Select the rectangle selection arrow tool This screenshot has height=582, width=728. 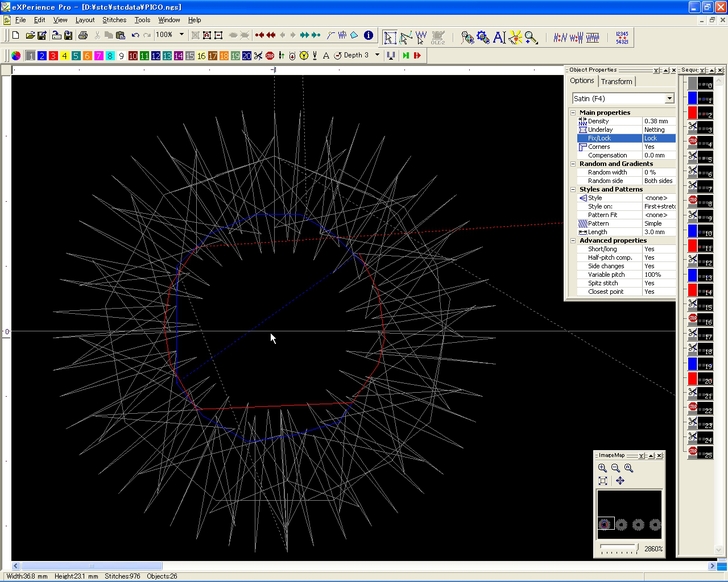pyautogui.click(x=390, y=38)
